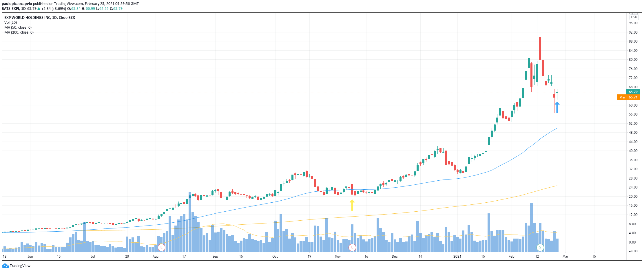Click the C:65.79 close value
This screenshot has width=644, height=271.
116,9
